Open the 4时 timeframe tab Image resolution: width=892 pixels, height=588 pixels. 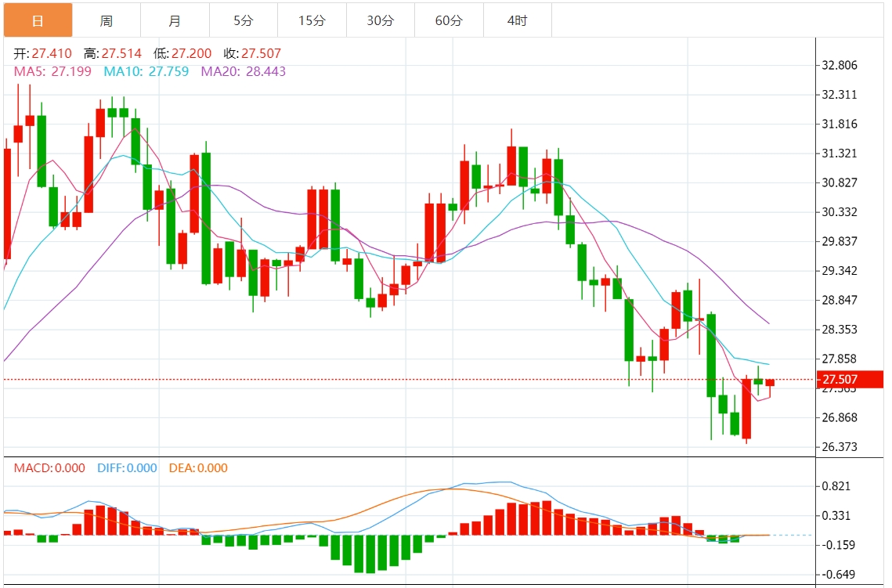518,20
